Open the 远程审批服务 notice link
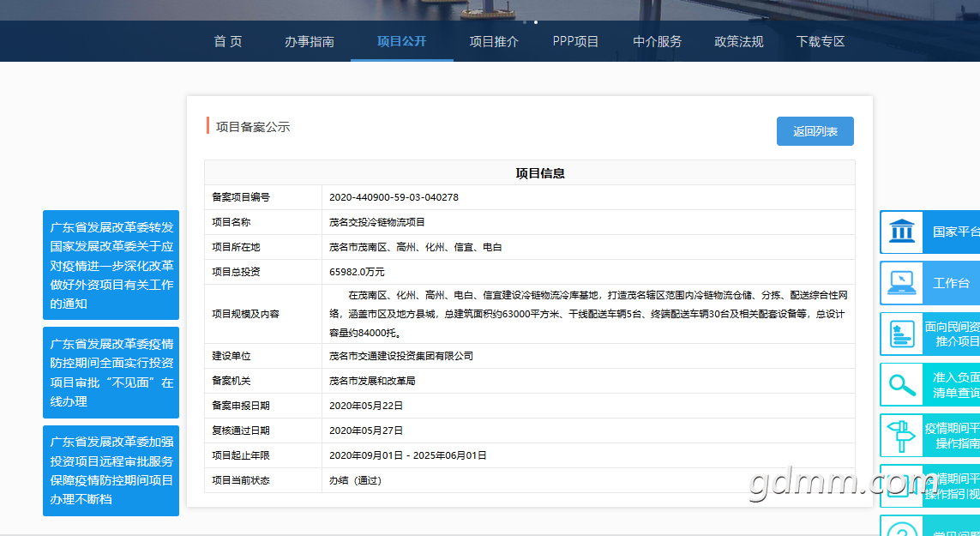Image resolution: width=980 pixels, height=536 pixels. (111, 471)
